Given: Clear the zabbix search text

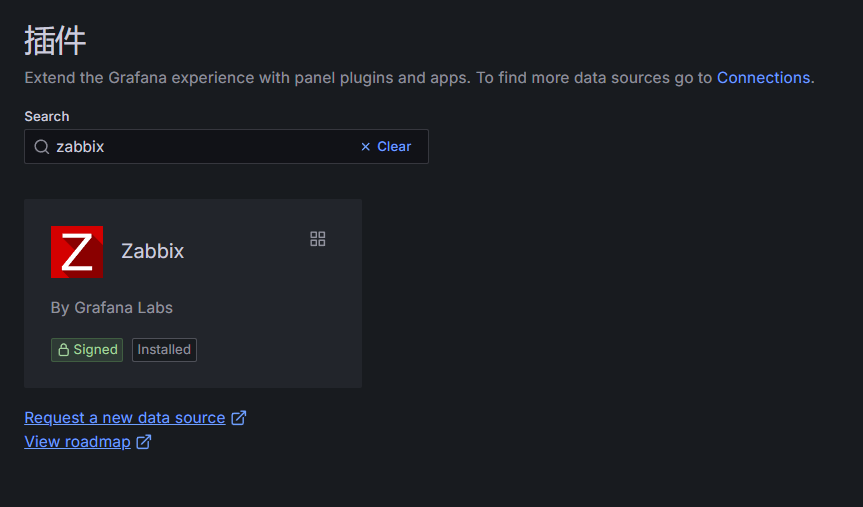Looking at the screenshot, I should 386,146.
